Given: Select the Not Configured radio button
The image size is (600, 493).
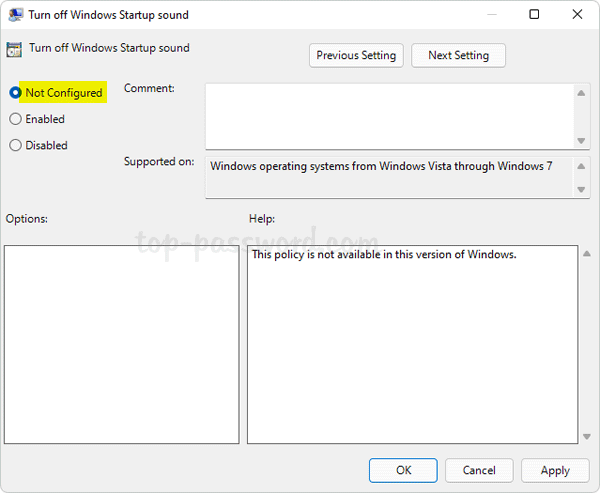Looking at the screenshot, I should 15,93.
